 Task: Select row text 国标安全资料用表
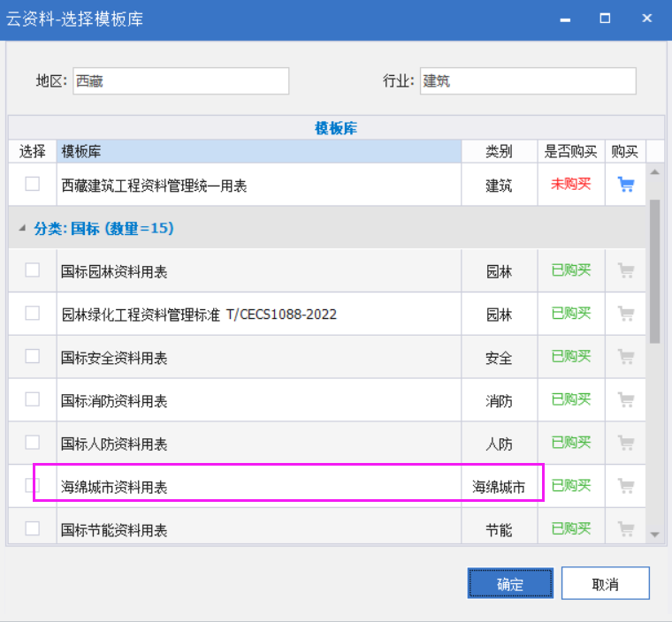(114, 358)
